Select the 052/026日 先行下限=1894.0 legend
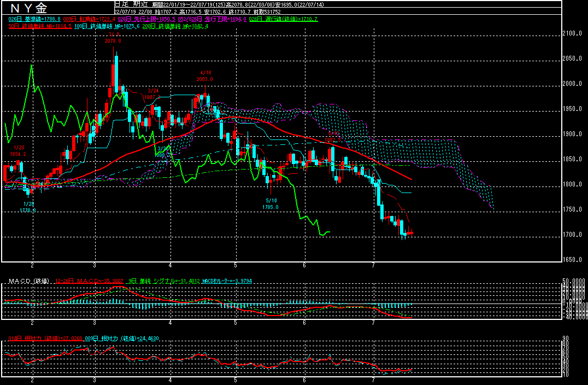This screenshot has height=385, width=588. [x=212, y=19]
